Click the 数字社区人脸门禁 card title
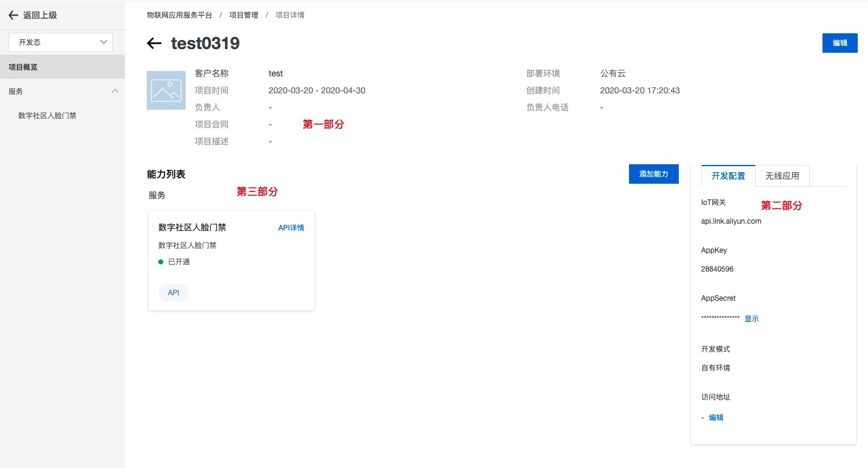The height and width of the screenshot is (468, 868). coord(192,227)
